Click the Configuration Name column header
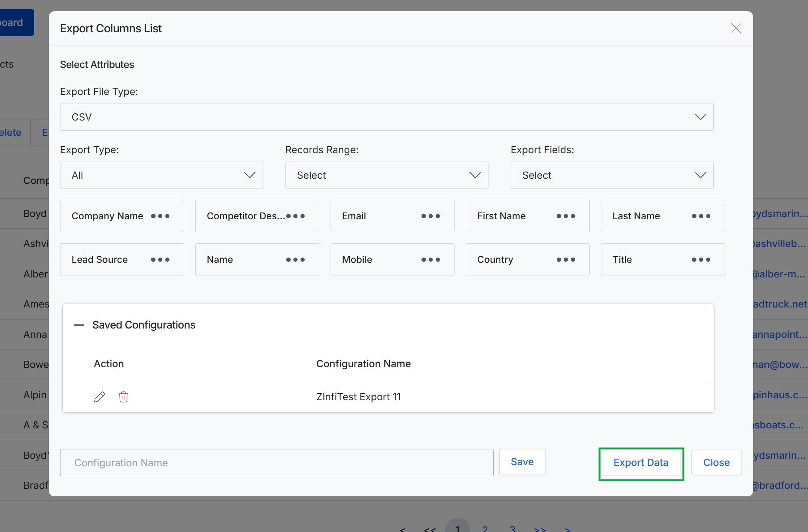The image size is (808, 532). click(x=363, y=364)
